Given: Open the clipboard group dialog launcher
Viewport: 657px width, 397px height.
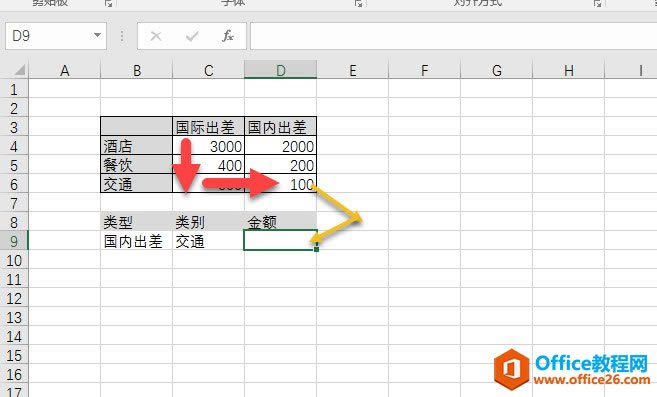Looking at the screenshot, I should click(109, 3).
